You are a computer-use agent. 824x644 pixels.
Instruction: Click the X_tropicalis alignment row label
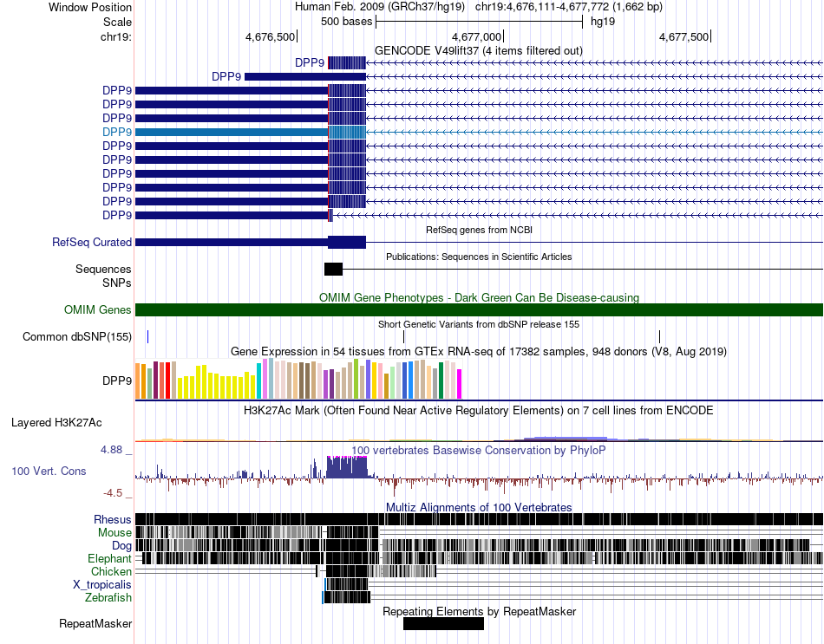[102, 585]
